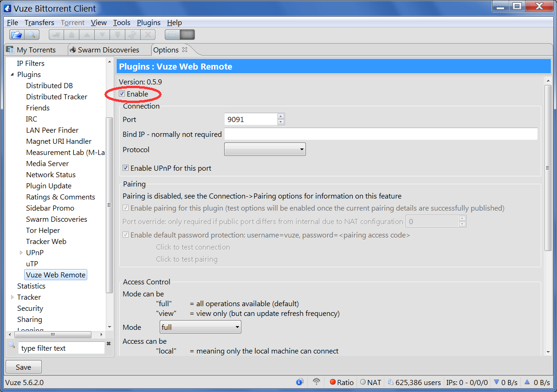The width and height of the screenshot is (557, 392).
Task: Click the Bind IP text field
Action: click(x=381, y=134)
